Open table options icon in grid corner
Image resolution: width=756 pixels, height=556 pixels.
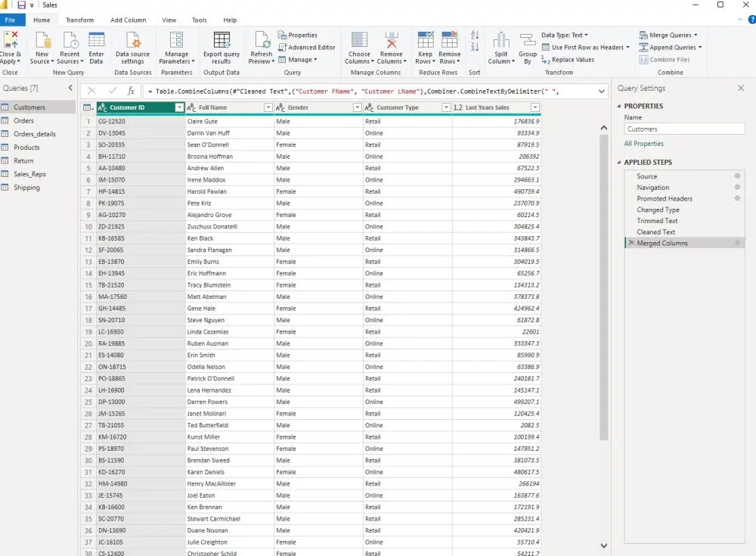(x=88, y=107)
